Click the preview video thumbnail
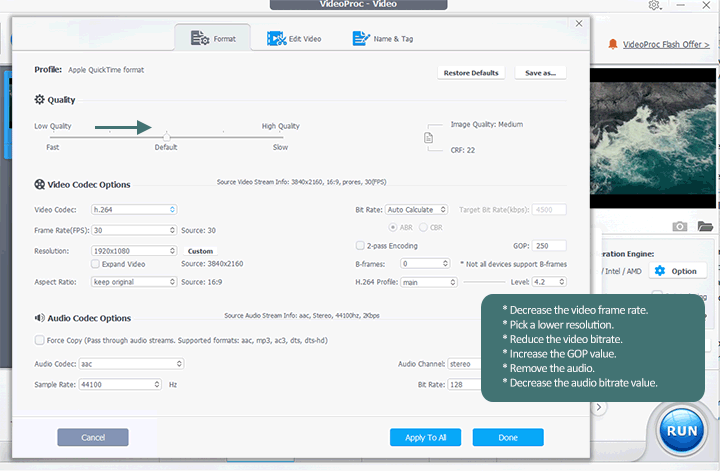 [x=652, y=138]
